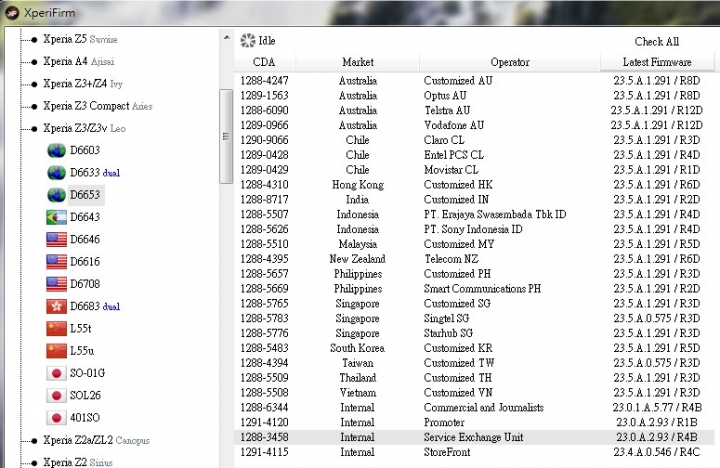This screenshot has height=468, width=720.
Task: Click the device tree scrollbar thumb
Action: pos(226,136)
